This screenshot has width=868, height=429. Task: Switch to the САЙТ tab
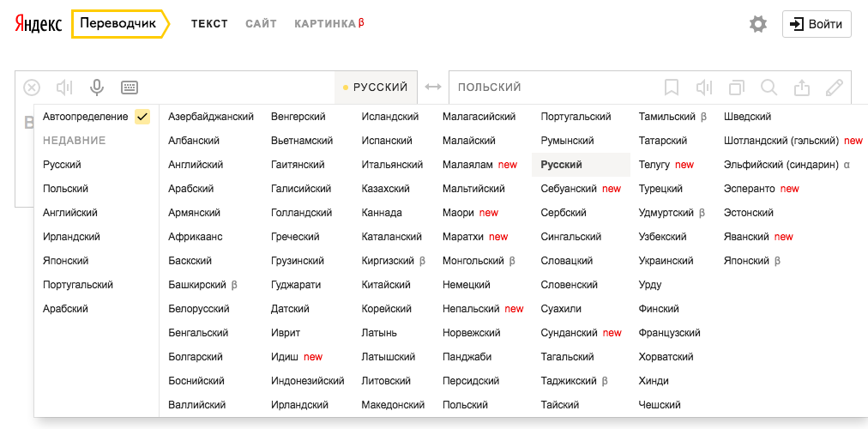pyautogui.click(x=261, y=24)
